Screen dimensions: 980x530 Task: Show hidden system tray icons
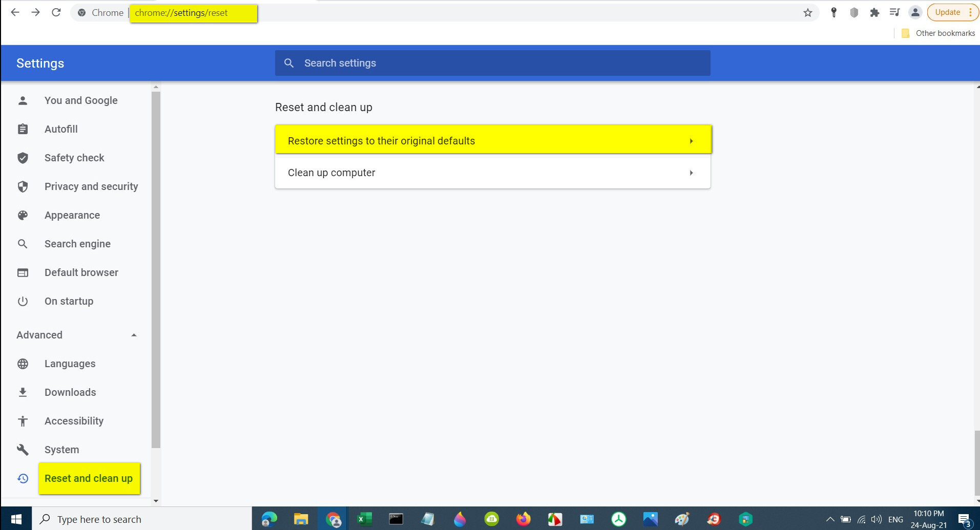tap(830, 519)
